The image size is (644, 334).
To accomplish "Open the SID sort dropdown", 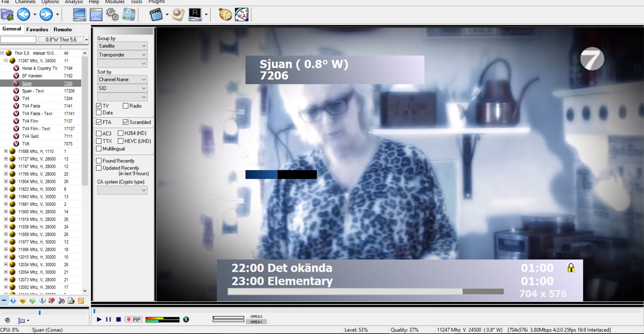I will pos(122,88).
